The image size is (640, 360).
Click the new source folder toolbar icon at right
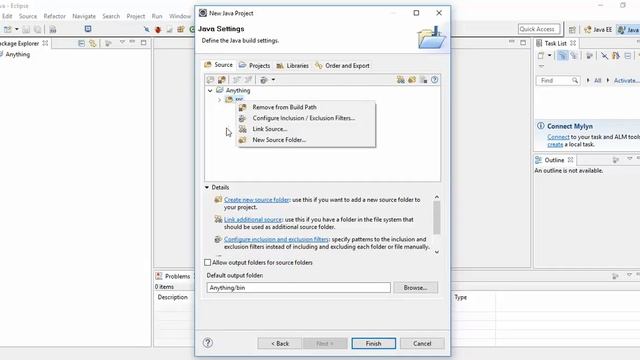click(x=412, y=80)
